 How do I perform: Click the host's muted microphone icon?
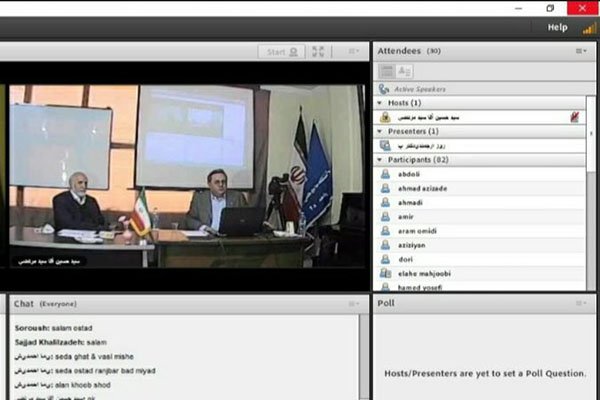pos(574,117)
